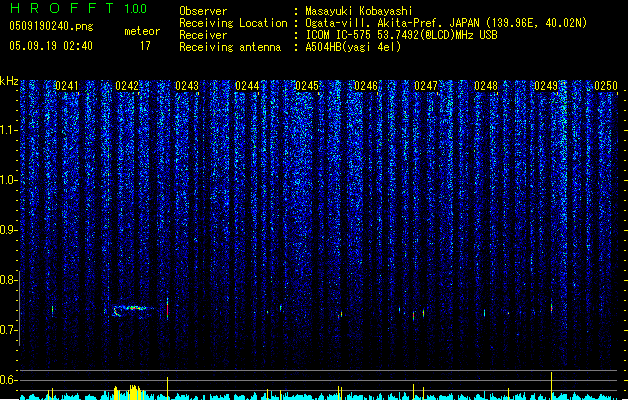Click the 'meteor' count label
This screenshot has width=629, height=400.
pyautogui.click(x=142, y=31)
